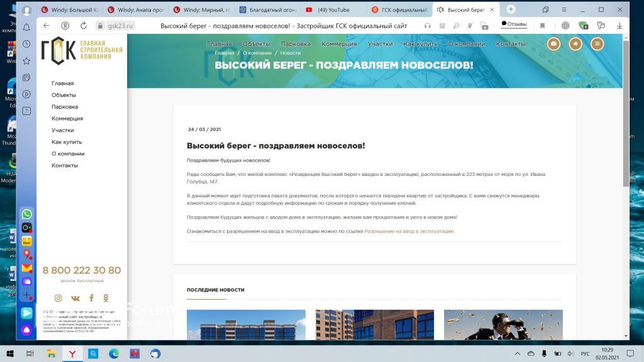Open Alice voice assistant icon
The width and height of the screenshot is (644, 362).
click(x=26, y=329)
